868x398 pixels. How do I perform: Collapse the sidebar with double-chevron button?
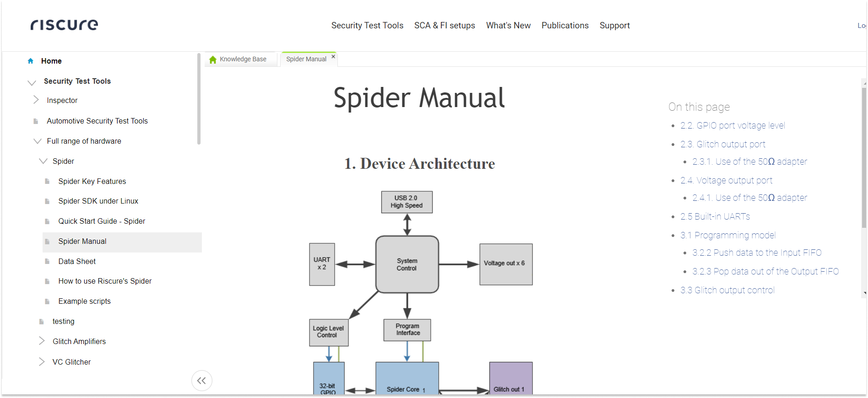[x=201, y=381]
